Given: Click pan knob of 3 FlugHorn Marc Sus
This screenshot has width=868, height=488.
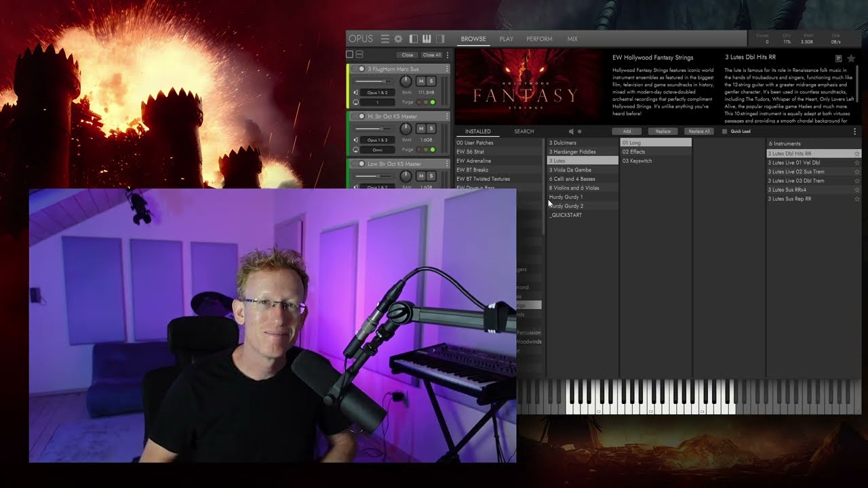Looking at the screenshot, I should (406, 81).
